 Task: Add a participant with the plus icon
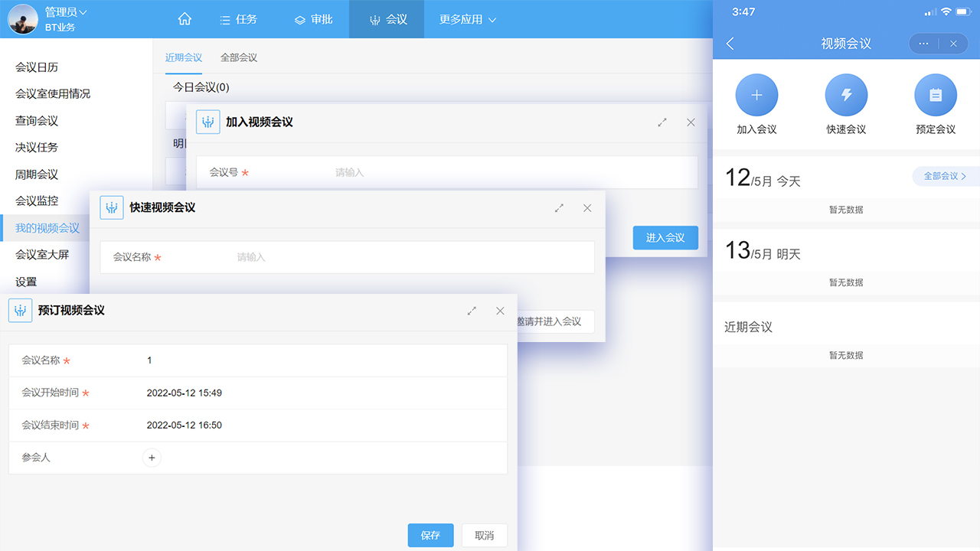pos(152,458)
